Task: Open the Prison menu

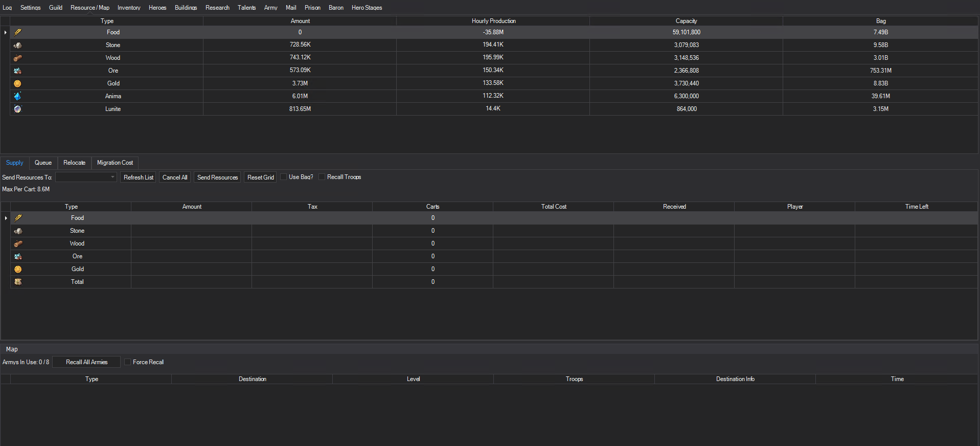Action: [312, 8]
